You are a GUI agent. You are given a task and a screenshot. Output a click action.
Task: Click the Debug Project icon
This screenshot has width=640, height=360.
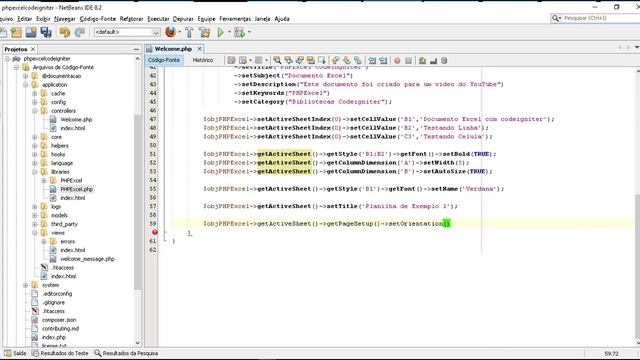pos(239,32)
